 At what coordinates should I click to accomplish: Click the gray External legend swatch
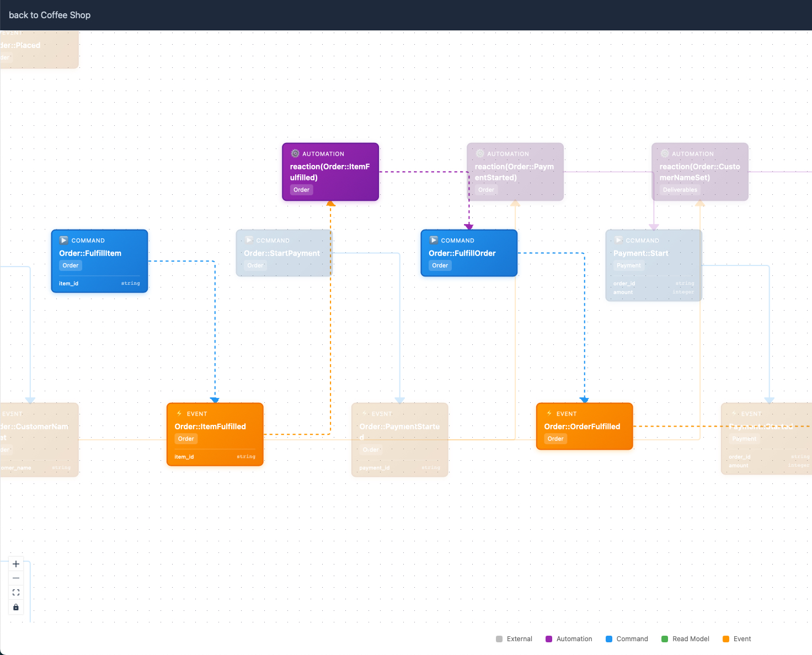click(499, 639)
